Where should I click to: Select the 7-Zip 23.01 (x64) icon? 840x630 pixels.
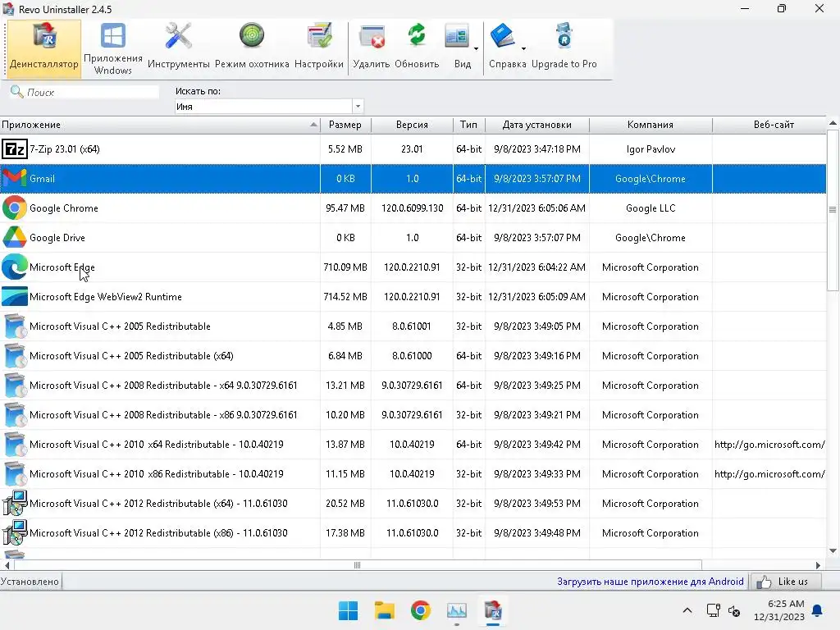tap(15, 149)
